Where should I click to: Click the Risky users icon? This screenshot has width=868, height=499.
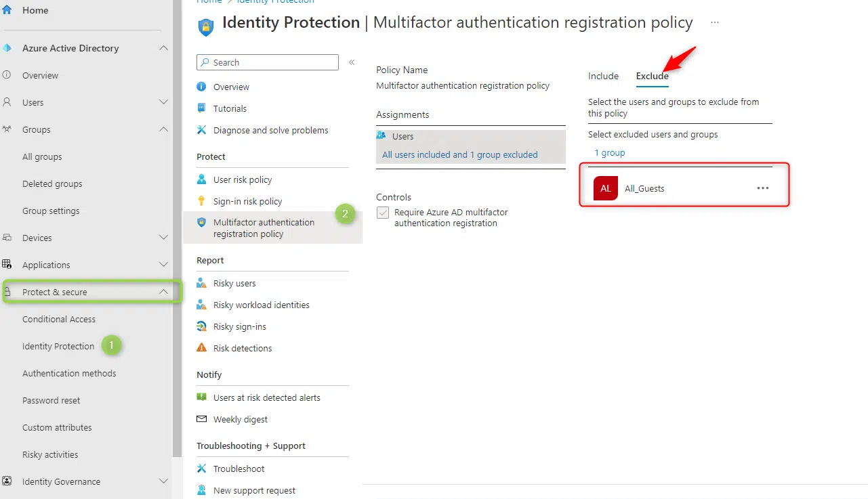coord(201,283)
